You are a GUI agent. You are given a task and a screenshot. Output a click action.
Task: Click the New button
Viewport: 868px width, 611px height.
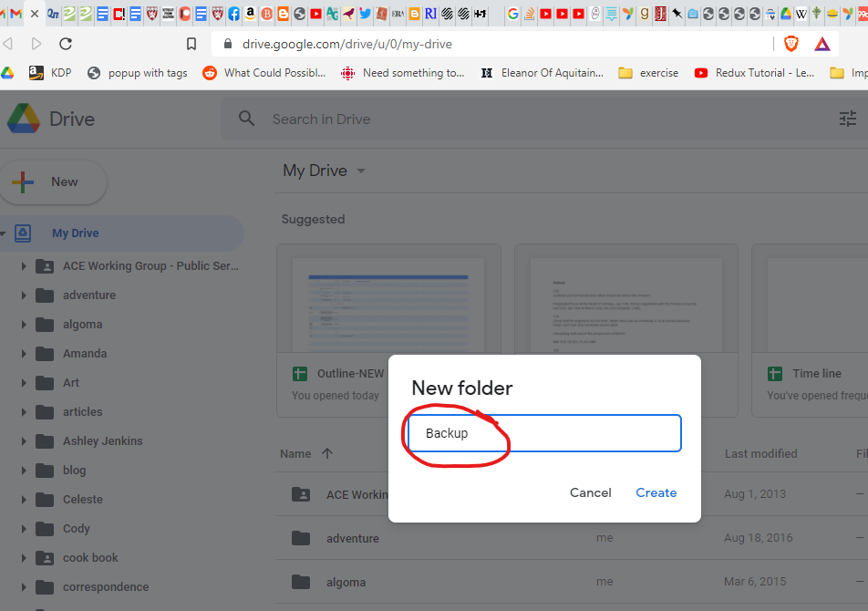[x=53, y=181]
